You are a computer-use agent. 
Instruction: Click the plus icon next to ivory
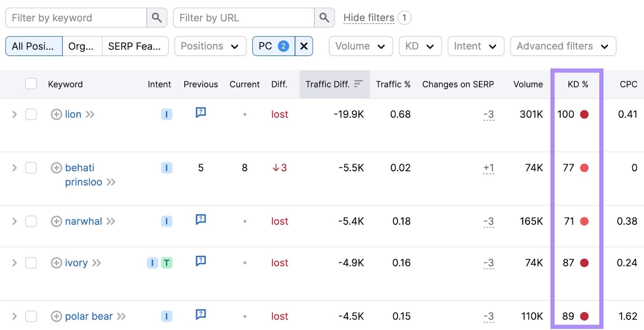tap(56, 263)
